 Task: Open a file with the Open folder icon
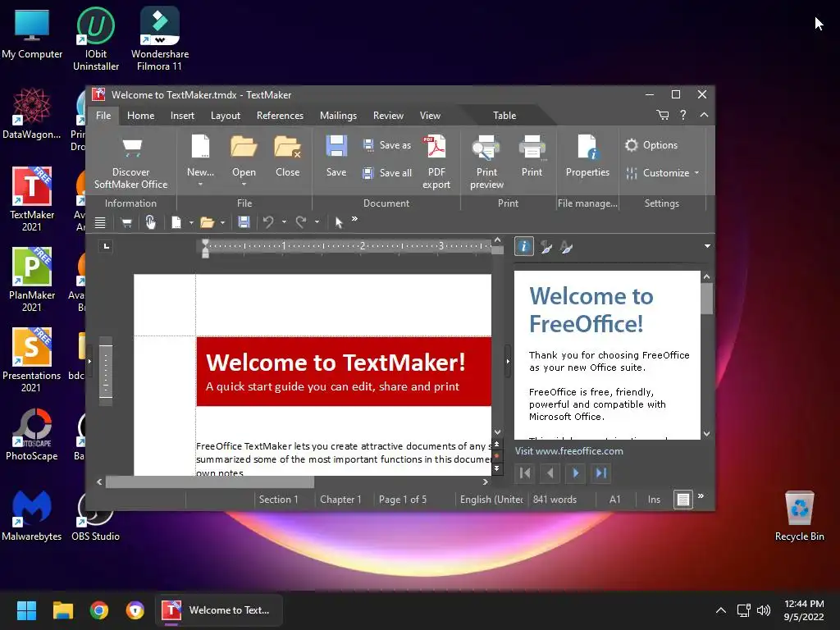[x=244, y=147]
